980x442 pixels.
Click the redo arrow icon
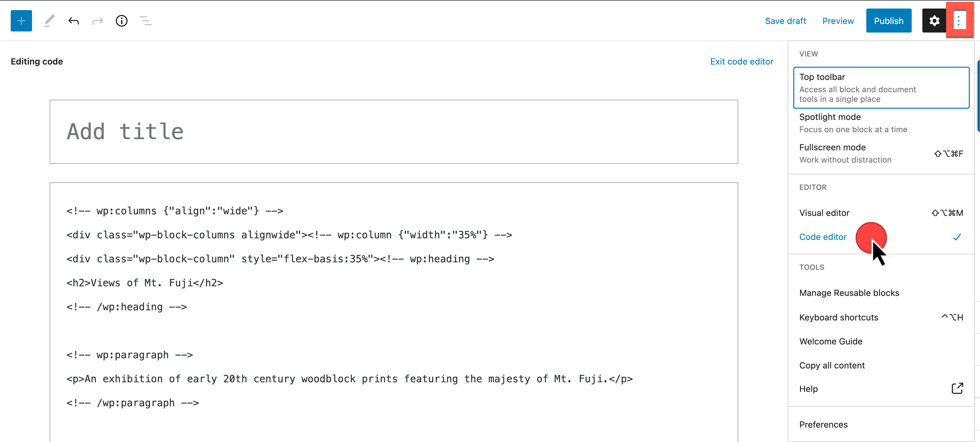(x=98, y=21)
